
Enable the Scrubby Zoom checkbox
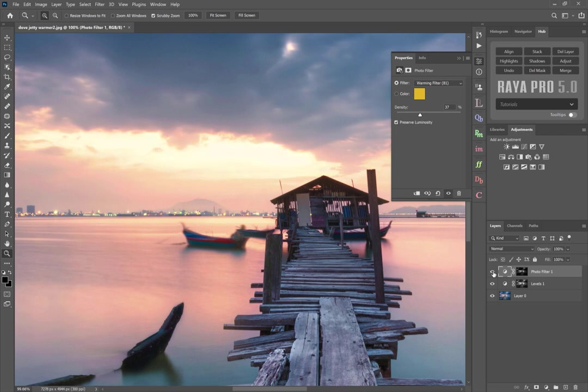click(153, 16)
